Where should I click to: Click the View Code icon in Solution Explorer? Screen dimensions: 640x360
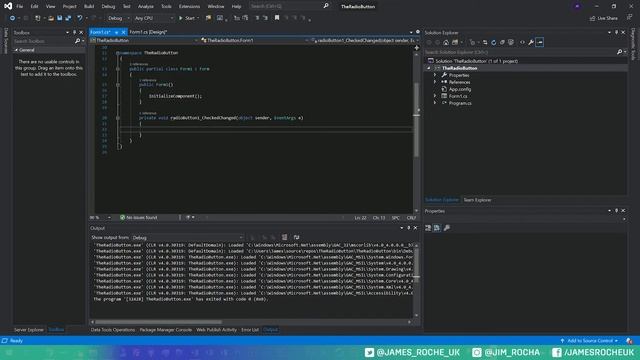tap(522, 42)
